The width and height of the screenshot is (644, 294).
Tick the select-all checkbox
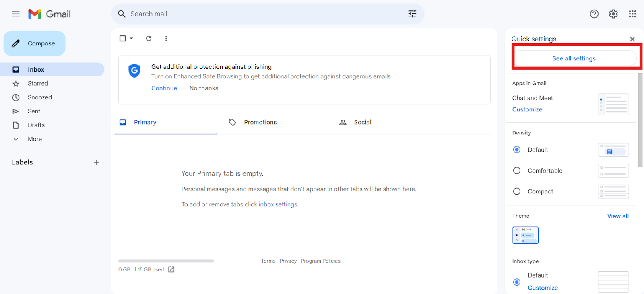pos(123,38)
